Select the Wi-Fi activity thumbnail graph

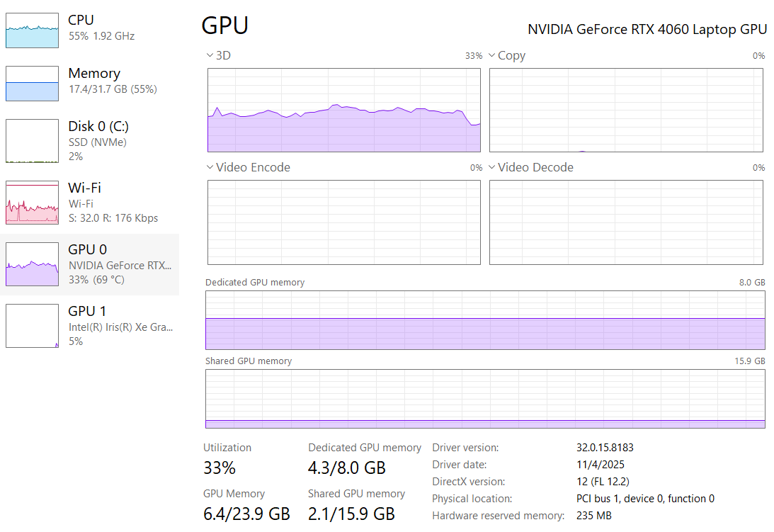pyautogui.click(x=32, y=202)
